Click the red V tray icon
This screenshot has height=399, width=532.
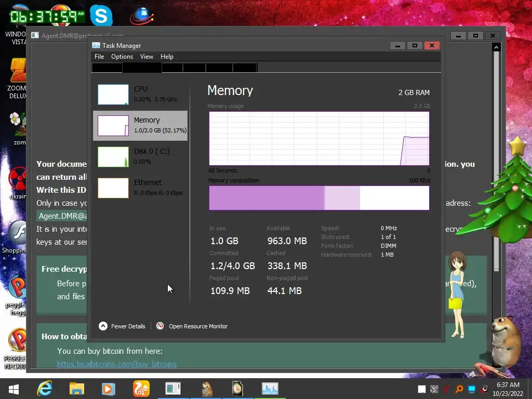pos(446,389)
